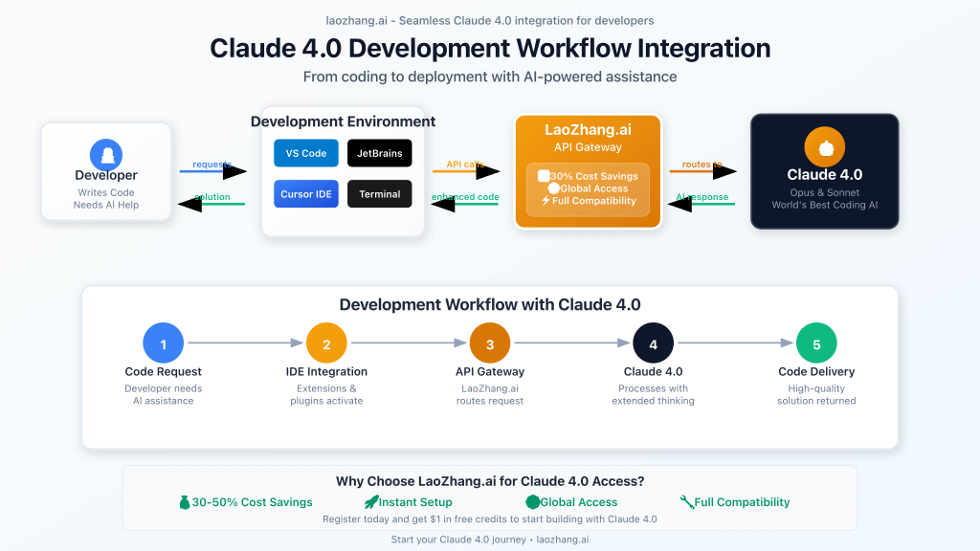Image resolution: width=980 pixels, height=551 pixels.
Task: Click the top 'laozhang.ai - Seamless Claude 4.0' tagline
Action: pos(490,21)
